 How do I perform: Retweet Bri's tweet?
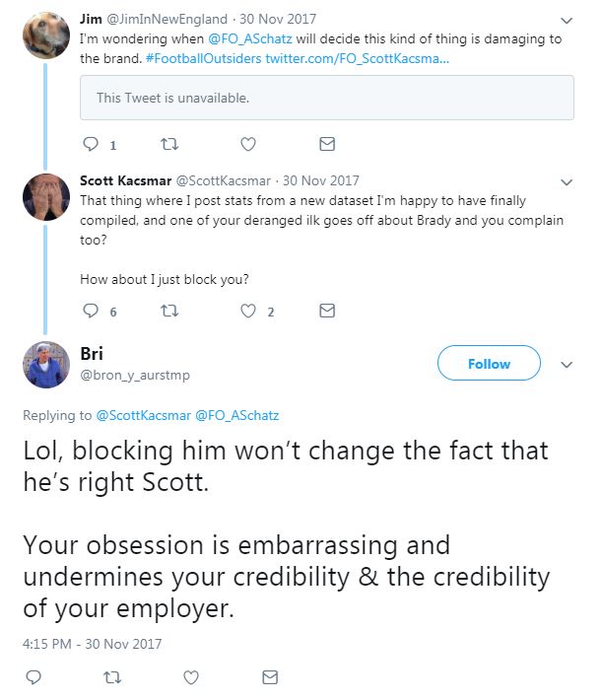[x=111, y=677]
